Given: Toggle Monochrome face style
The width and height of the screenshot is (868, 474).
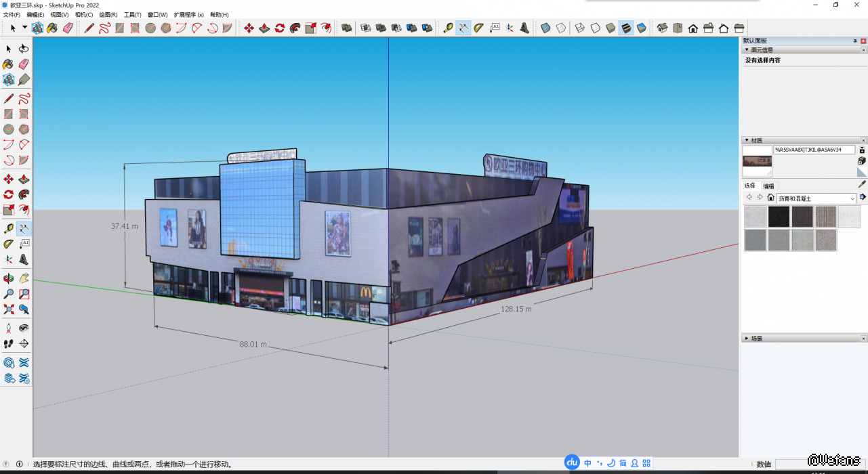Looking at the screenshot, I should tap(641, 28).
